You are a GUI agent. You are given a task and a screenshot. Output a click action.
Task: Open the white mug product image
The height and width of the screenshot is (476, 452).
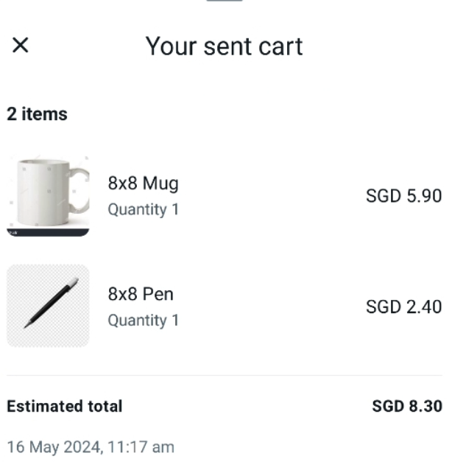[44, 193]
